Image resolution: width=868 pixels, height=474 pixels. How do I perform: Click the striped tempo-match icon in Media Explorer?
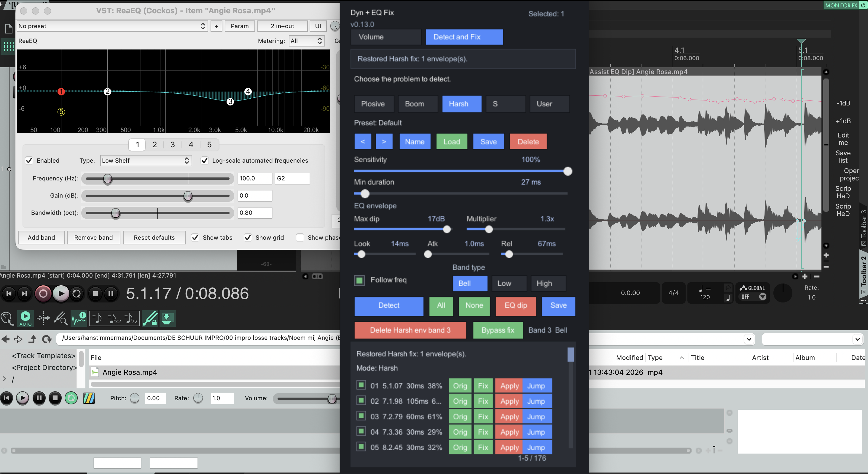[89, 398]
